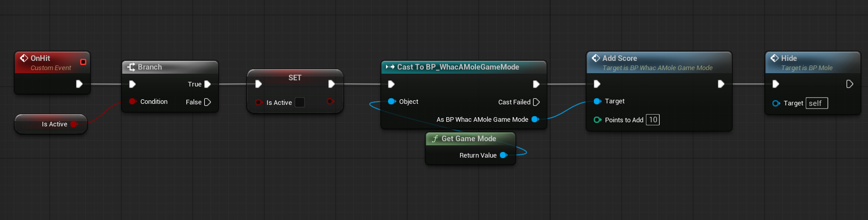Toggle the Is Active checkbox on SET node
This screenshot has width=868, height=220.
click(x=300, y=102)
